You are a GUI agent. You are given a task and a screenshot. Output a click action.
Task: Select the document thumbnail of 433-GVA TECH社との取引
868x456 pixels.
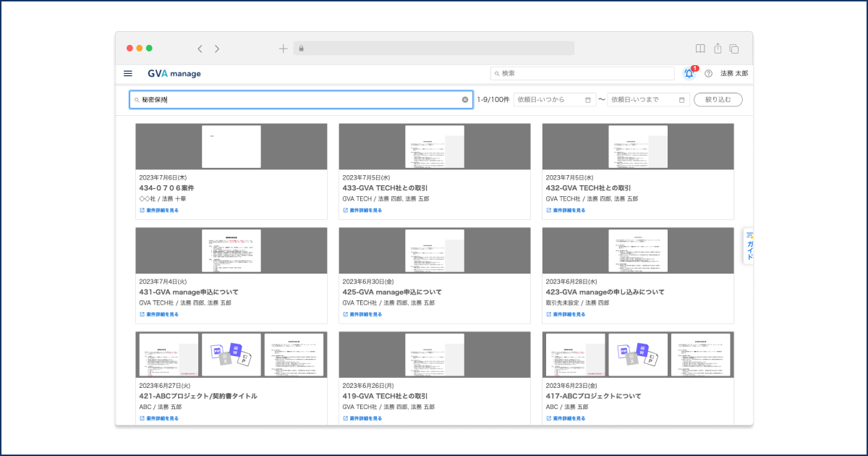[435, 147]
